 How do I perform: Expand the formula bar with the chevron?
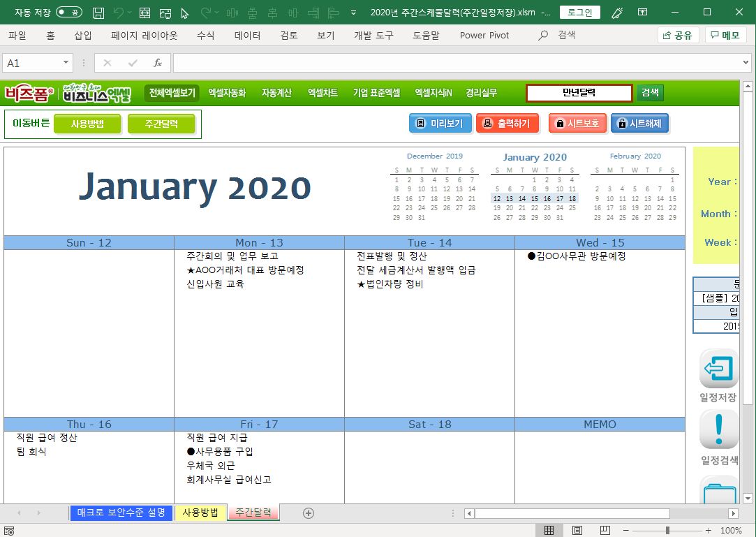(746, 63)
